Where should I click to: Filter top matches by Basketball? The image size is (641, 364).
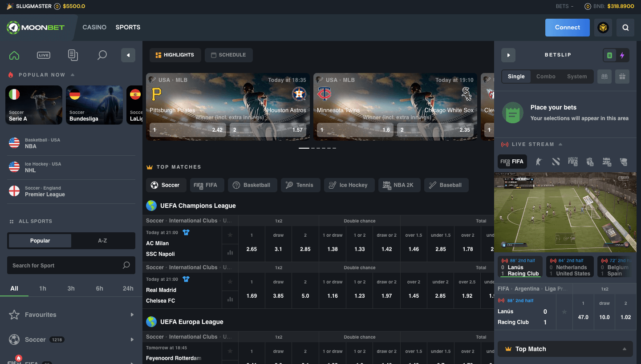[x=252, y=185]
